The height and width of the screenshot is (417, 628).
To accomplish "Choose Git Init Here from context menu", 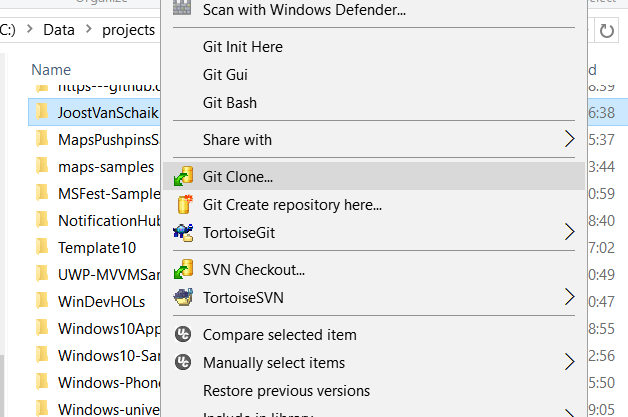I will (x=242, y=47).
